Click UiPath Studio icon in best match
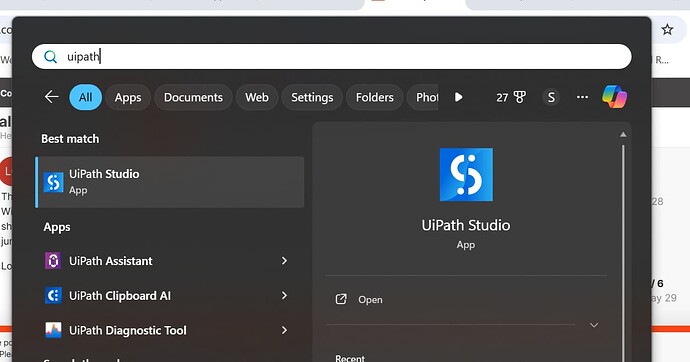 (54, 182)
